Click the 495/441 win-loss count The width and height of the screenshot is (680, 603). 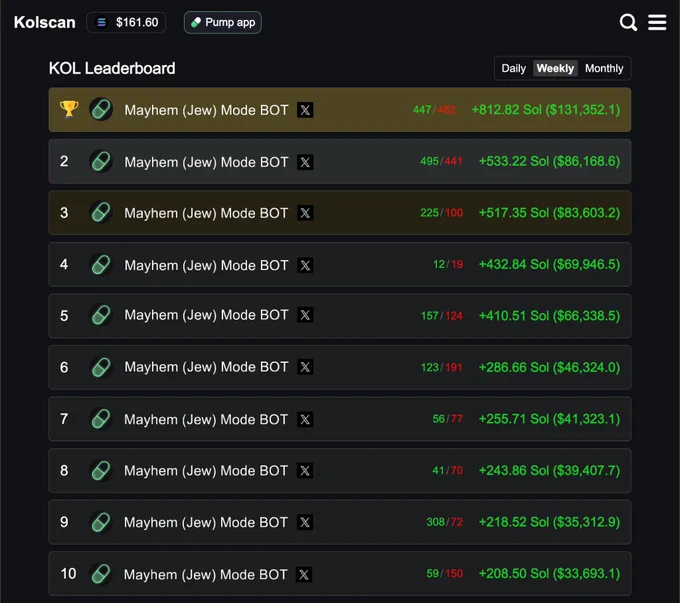click(x=441, y=161)
